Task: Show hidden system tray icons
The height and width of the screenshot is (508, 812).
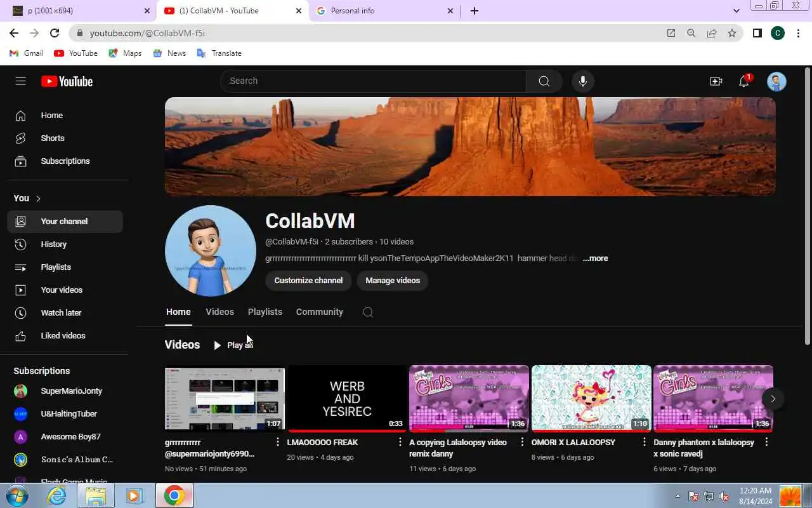Action: pos(678,496)
